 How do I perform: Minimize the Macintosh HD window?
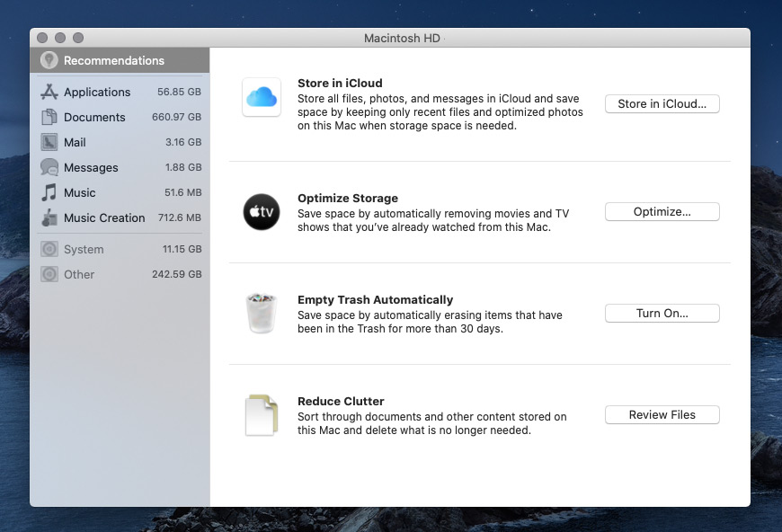pos(60,38)
